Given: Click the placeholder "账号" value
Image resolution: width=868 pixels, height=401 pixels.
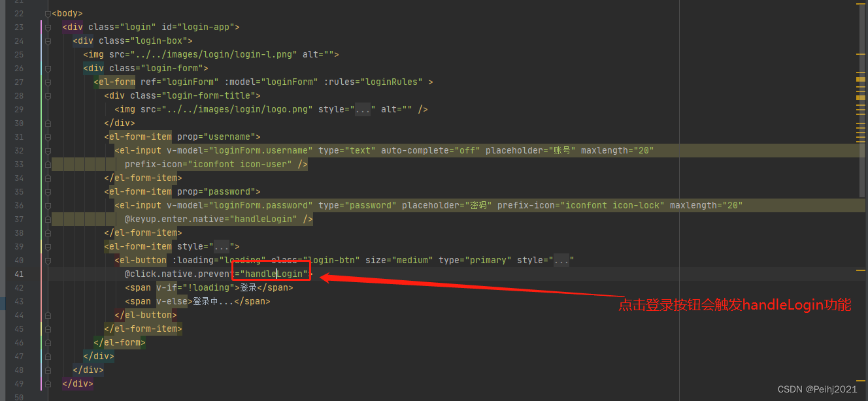Looking at the screenshot, I should (x=561, y=151).
